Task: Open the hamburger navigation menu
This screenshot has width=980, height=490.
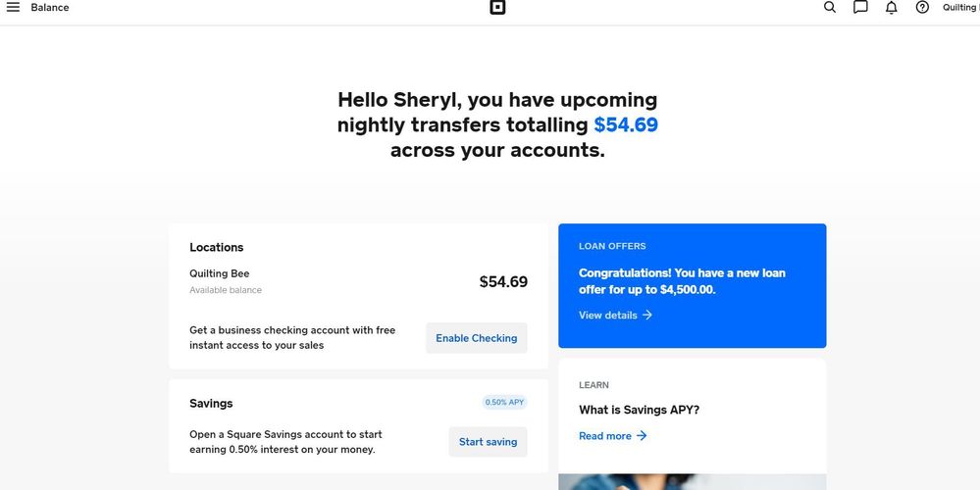Action: (13, 8)
